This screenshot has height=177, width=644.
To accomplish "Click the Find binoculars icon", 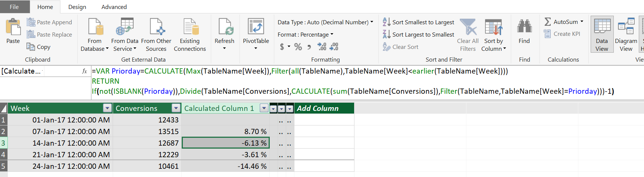I will 524,26.
